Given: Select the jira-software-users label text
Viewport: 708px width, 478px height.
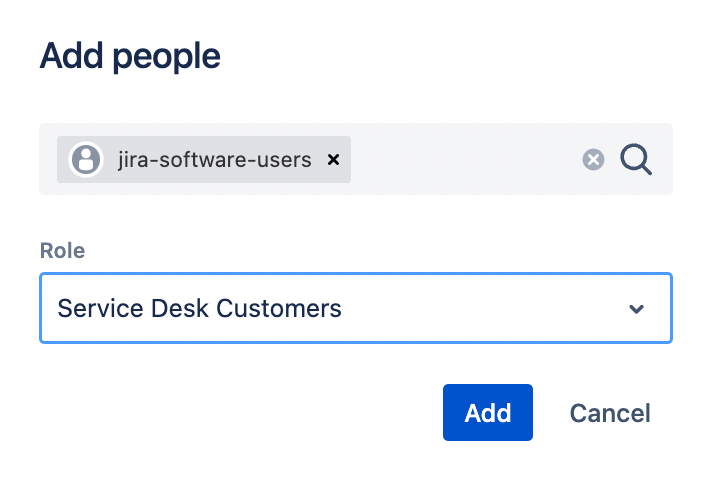Looking at the screenshot, I should 215,160.
